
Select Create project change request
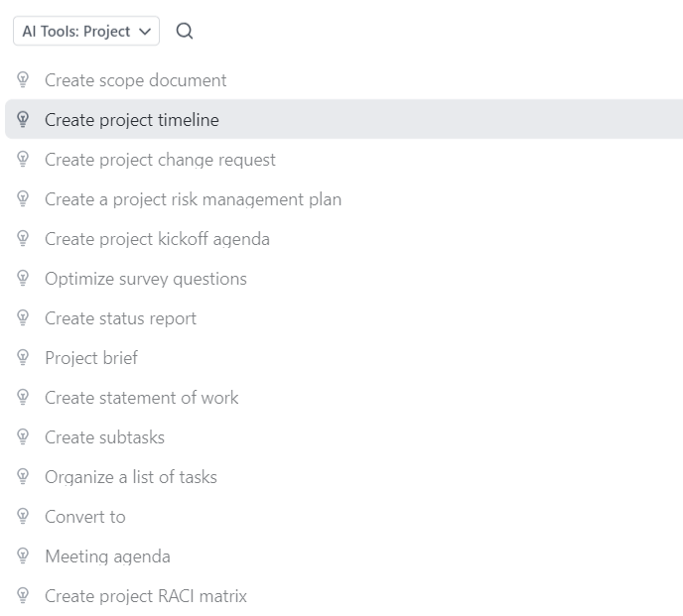click(160, 160)
